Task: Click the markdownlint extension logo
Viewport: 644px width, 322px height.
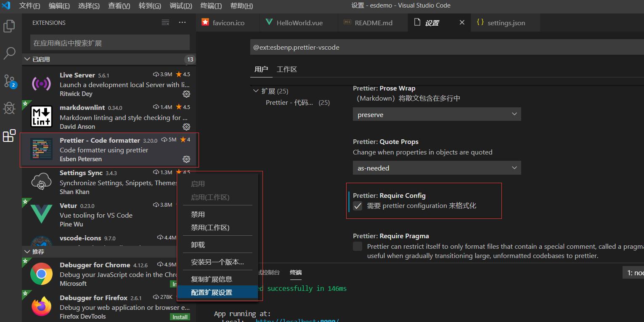Action: pyautogui.click(x=41, y=116)
